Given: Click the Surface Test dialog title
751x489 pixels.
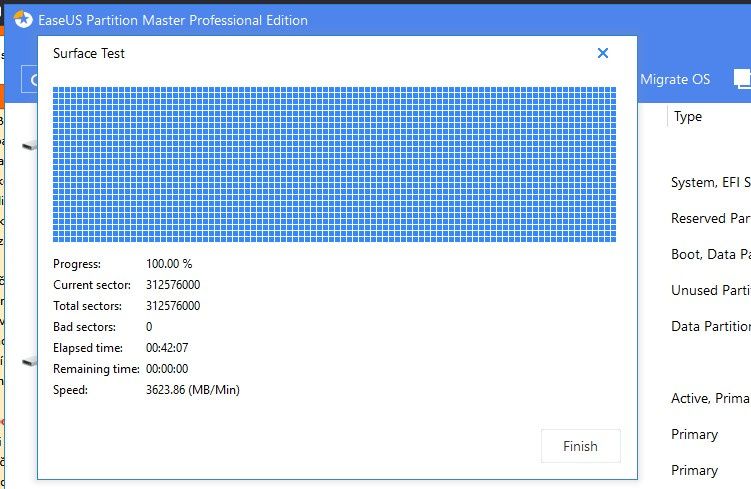Looking at the screenshot, I should pyautogui.click(x=89, y=54).
